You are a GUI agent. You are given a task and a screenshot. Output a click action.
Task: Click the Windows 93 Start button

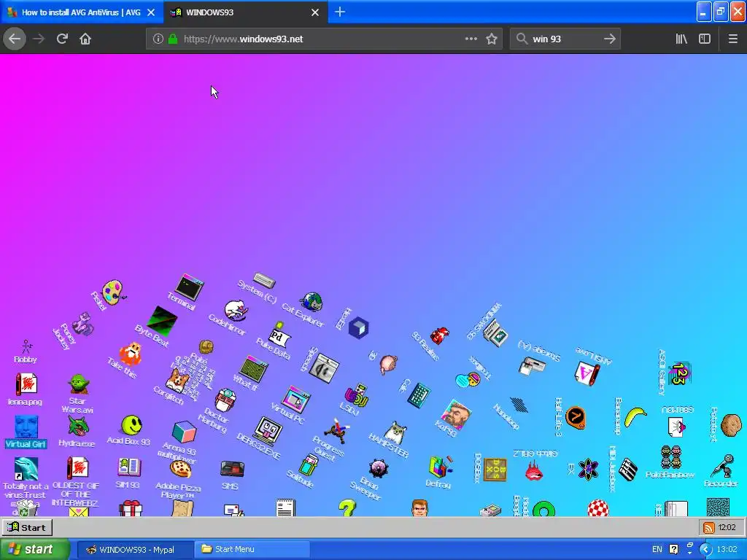point(27,527)
